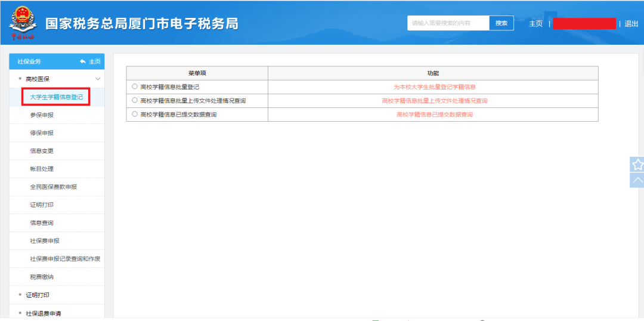Click the back arrow beside 主页 in sidebar
Image resolution: width=644 pixels, height=321 pixels.
(x=82, y=61)
